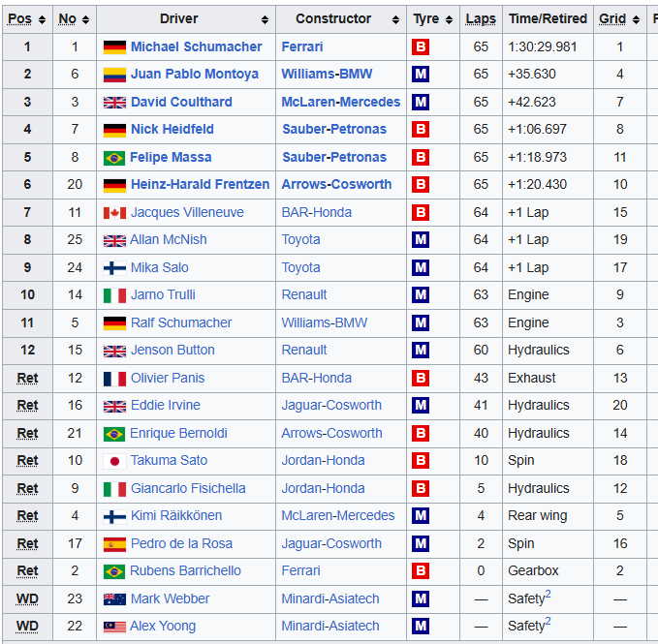This screenshot has height=644, width=658.
Task: Open Renault link in Jenson Button row
Action: click(304, 351)
